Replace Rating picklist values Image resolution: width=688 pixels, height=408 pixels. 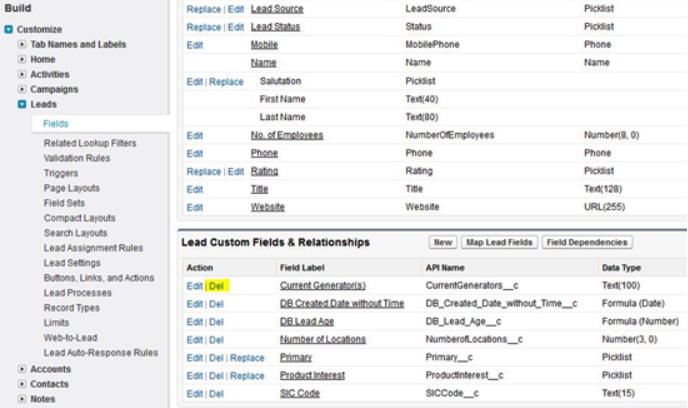pos(204,172)
